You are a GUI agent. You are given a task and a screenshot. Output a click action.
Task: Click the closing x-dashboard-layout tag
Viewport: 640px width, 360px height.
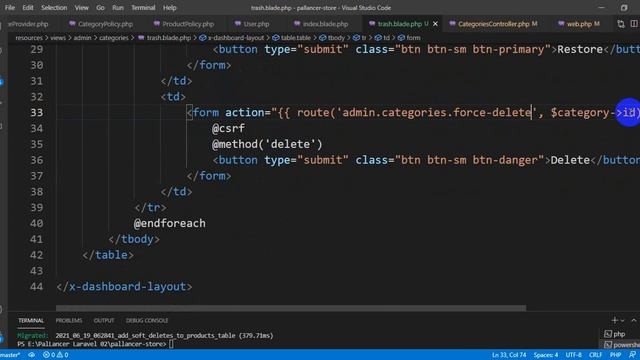tap(124, 287)
